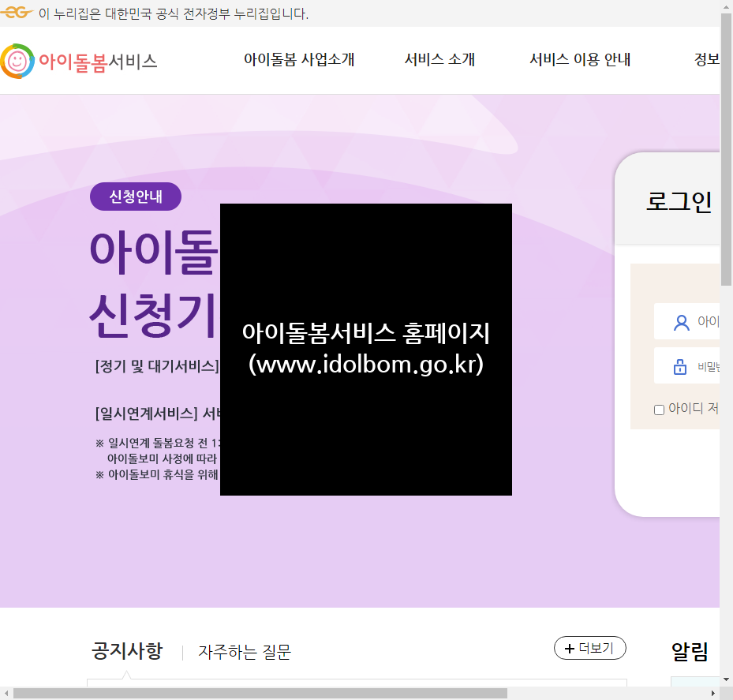Toggle the 아이디 저장 checkbox
Screen dimensions: 733x700
tap(659, 410)
